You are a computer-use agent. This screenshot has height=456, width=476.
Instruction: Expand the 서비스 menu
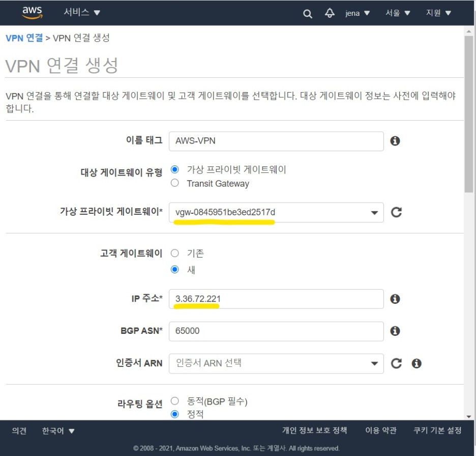point(82,12)
